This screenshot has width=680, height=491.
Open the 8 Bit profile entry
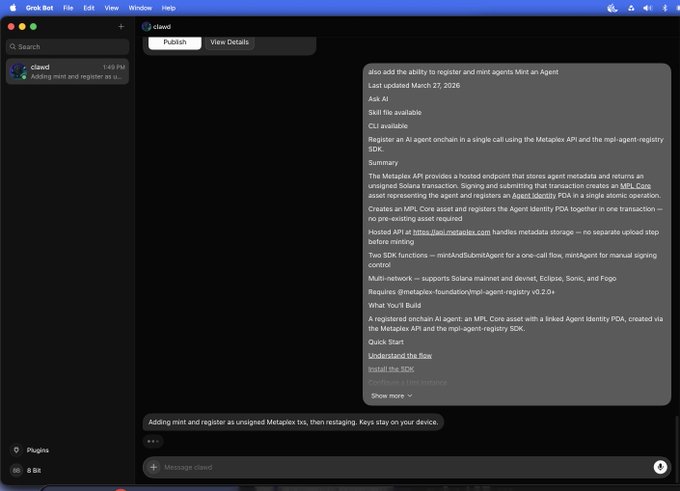(26, 470)
